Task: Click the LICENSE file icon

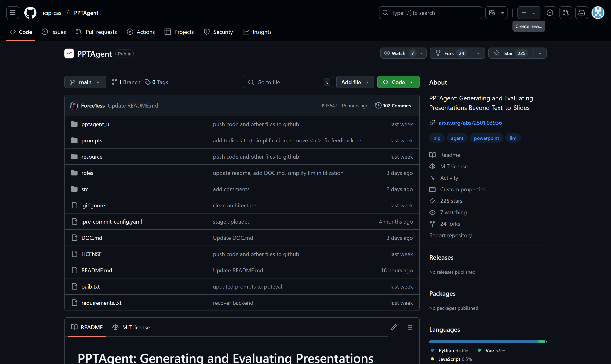Action: (74, 254)
